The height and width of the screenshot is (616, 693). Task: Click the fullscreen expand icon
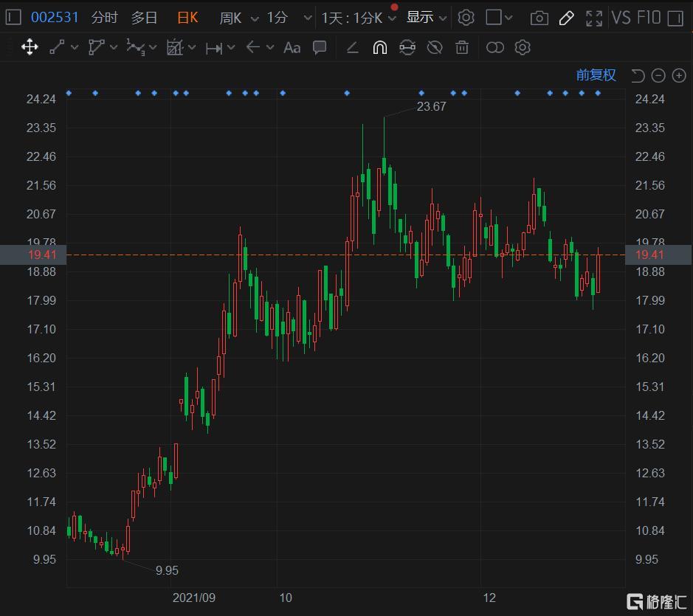593,18
